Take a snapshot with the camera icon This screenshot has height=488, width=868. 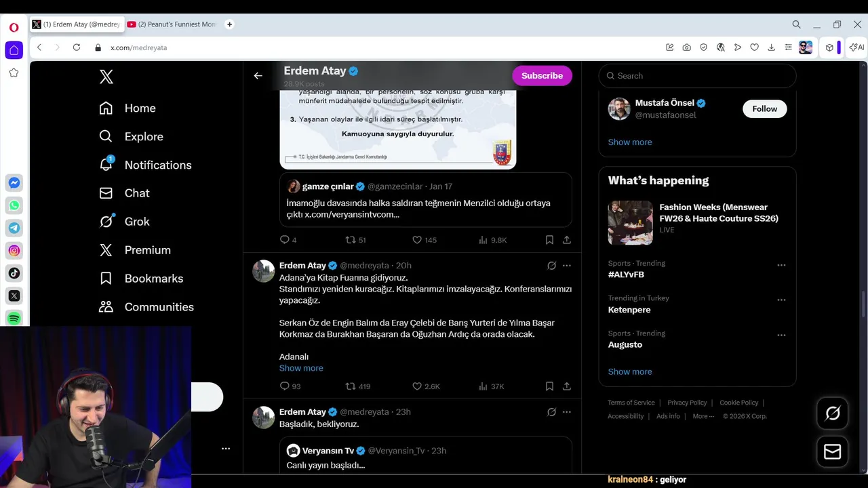tap(687, 47)
